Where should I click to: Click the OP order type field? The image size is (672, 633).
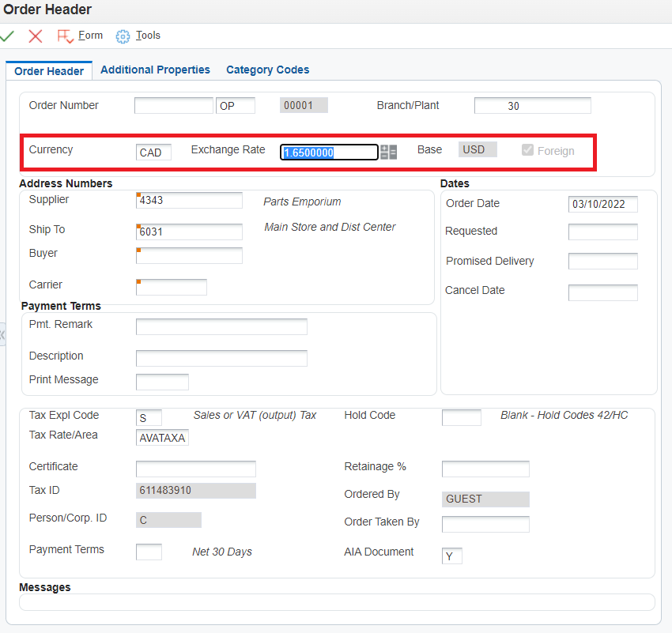(x=236, y=105)
